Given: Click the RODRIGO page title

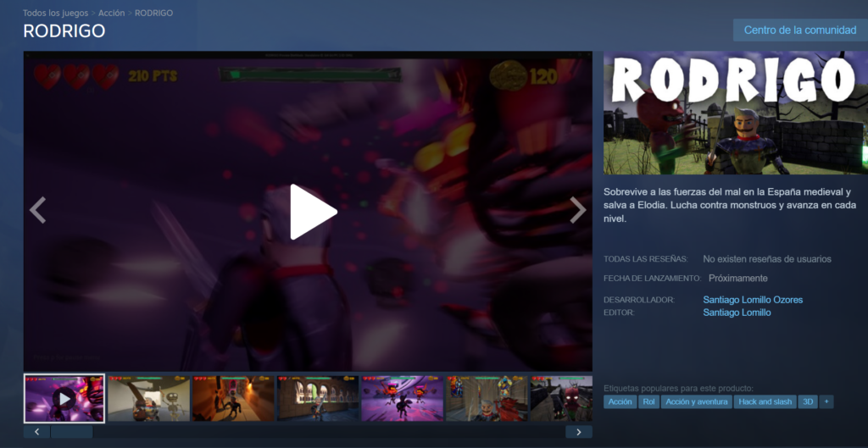Looking at the screenshot, I should tap(64, 31).
